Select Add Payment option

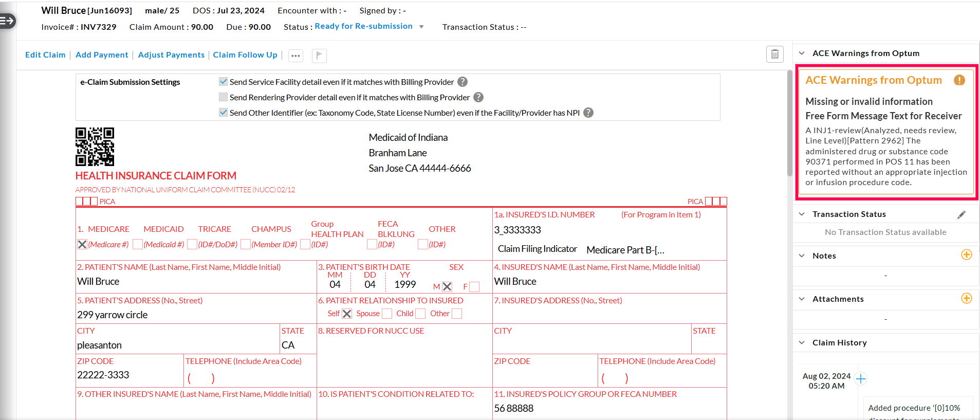[102, 55]
